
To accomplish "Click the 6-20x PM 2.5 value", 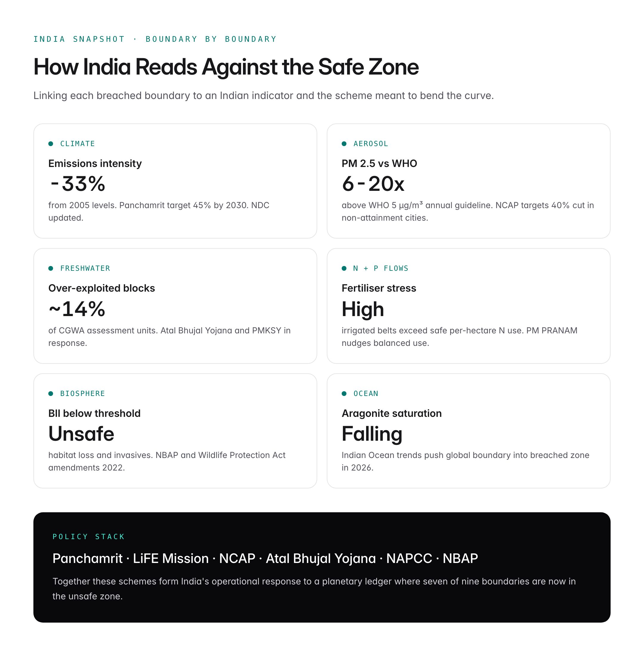I will tap(373, 184).
